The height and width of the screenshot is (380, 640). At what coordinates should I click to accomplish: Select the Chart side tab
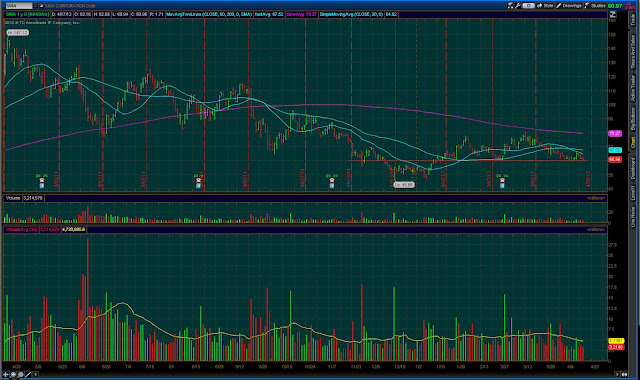[633, 142]
